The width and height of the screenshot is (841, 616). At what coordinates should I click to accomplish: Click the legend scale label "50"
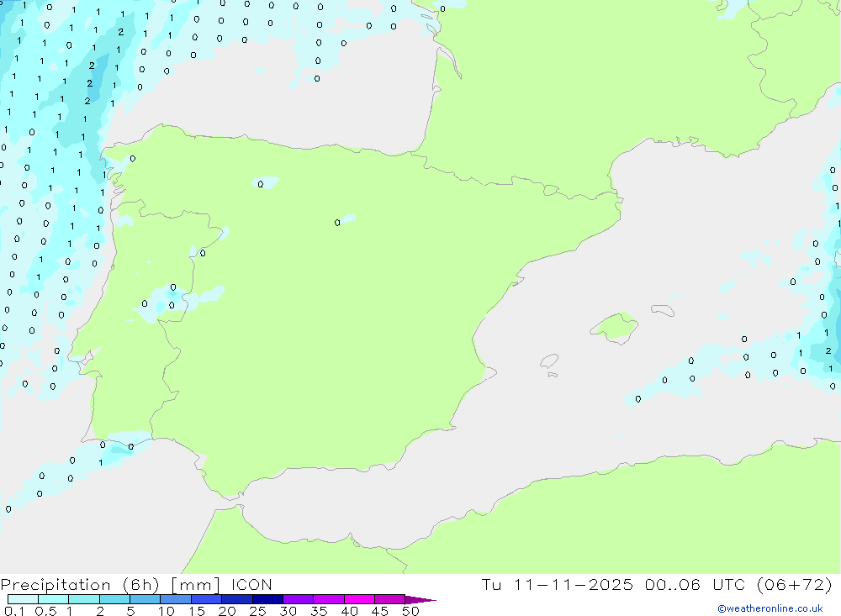(410, 611)
